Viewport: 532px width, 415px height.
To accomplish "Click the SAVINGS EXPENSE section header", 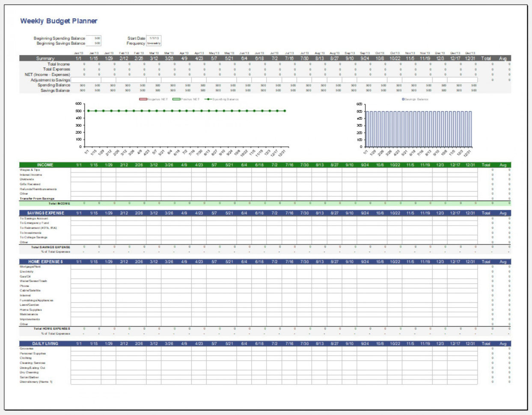I will pos(45,213).
